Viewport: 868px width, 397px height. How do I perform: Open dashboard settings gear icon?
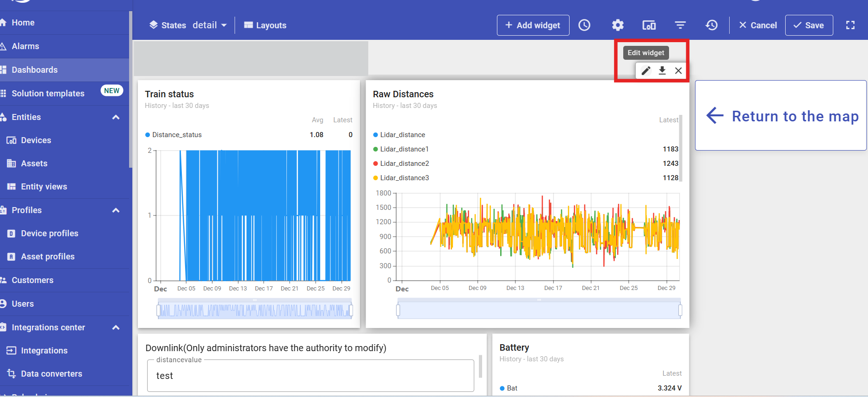tap(618, 25)
